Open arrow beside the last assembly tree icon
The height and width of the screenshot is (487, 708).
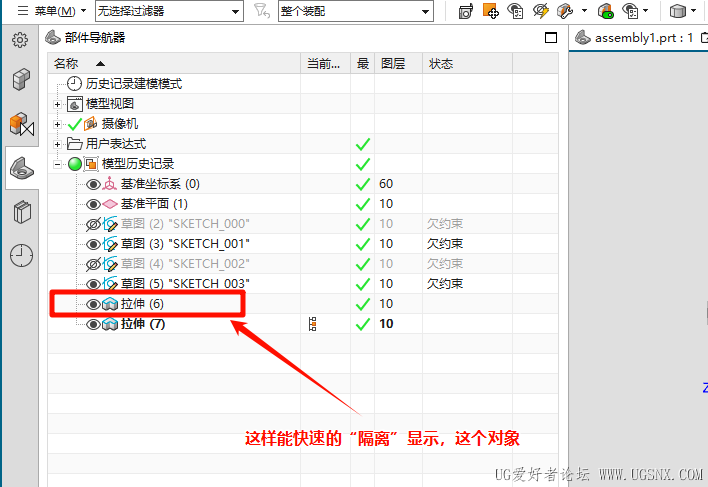[x=645, y=10]
